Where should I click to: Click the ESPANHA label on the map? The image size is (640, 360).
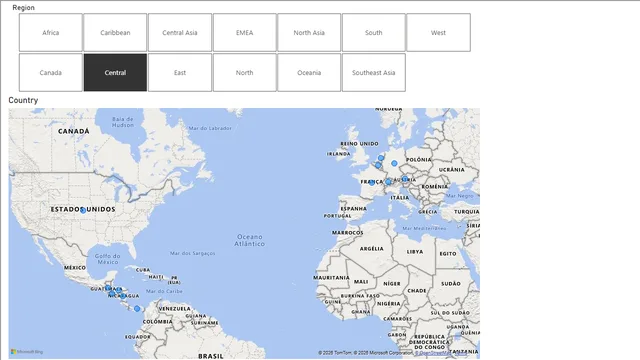[x=353, y=209]
